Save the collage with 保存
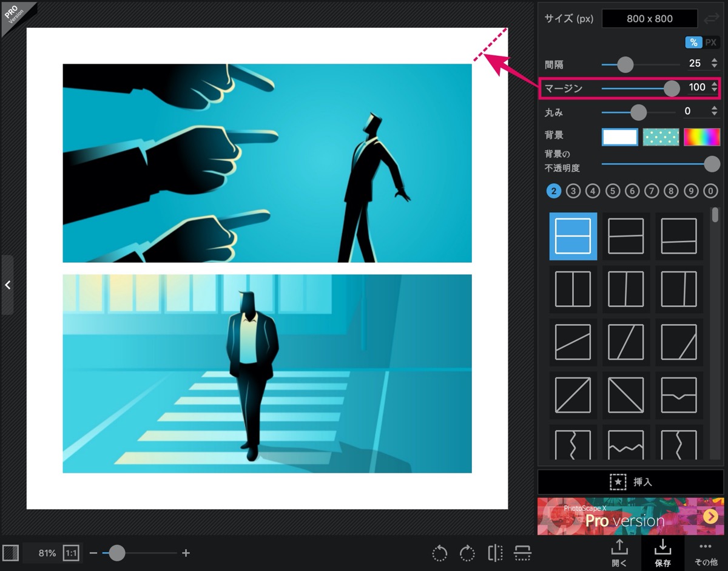 [662, 553]
